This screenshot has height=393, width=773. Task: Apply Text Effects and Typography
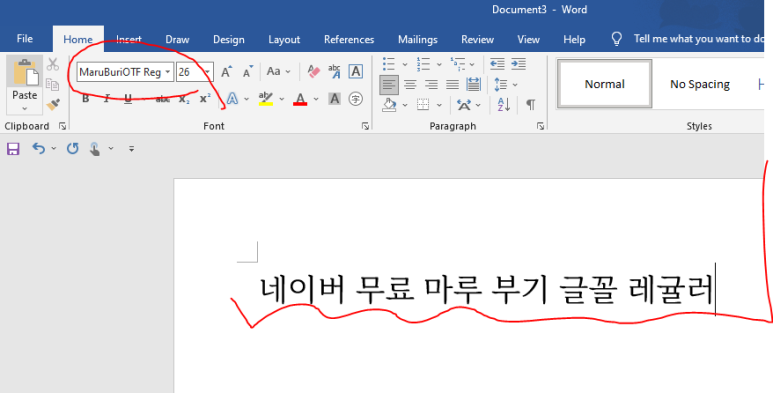tap(233, 99)
